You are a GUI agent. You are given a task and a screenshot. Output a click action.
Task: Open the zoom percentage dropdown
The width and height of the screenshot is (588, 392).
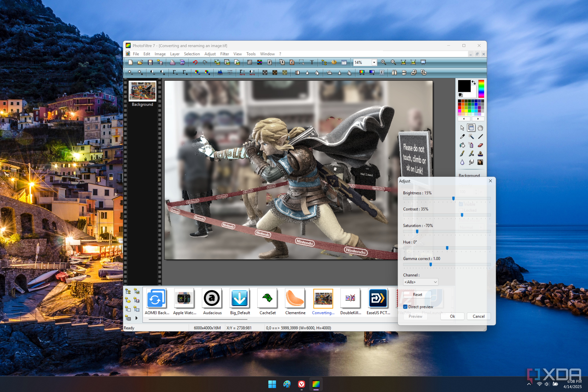pos(374,63)
